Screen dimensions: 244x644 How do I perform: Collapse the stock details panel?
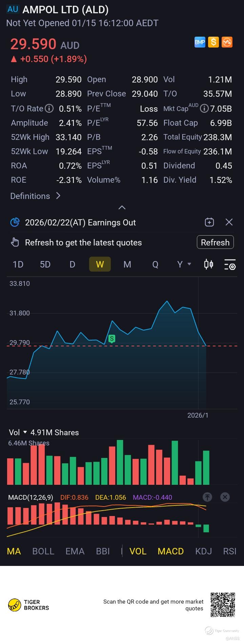(122, 207)
